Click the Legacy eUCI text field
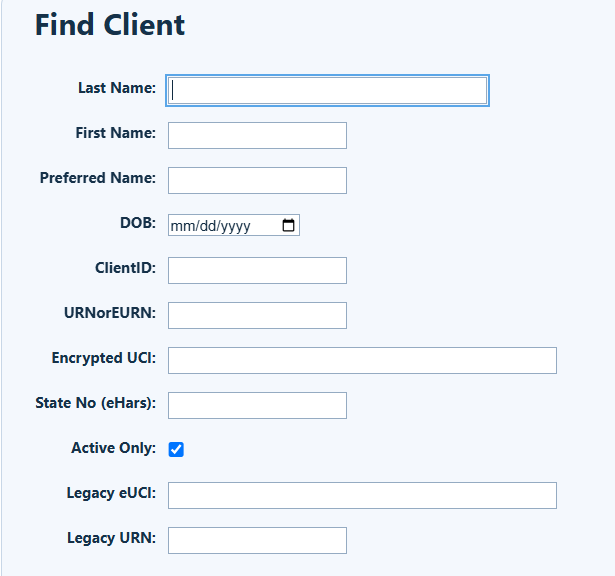Viewport: 615px width, 576px height. click(x=362, y=496)
